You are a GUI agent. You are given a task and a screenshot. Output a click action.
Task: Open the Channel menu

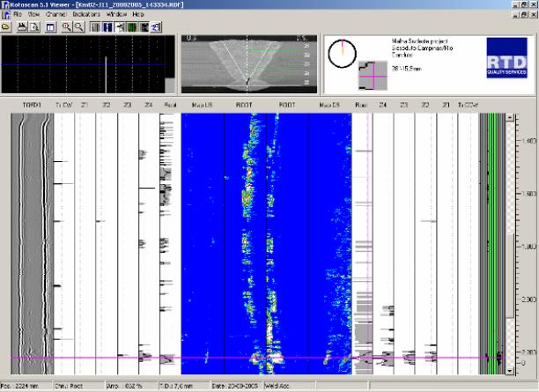(x=57, y=15)
